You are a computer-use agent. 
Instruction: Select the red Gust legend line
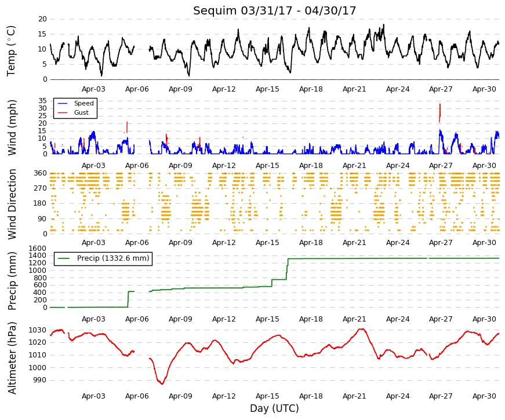[63, 112]
